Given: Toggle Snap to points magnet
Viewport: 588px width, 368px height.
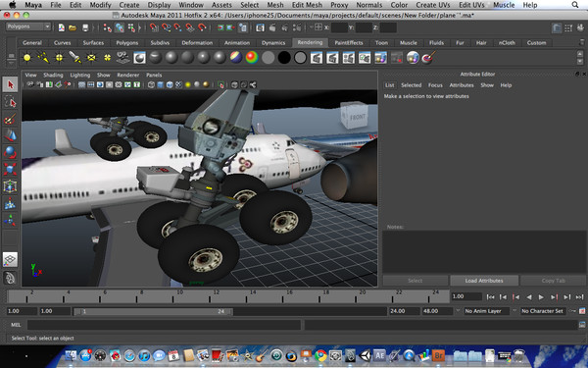Looking at the screenshot, I should [x=177, y=27].
